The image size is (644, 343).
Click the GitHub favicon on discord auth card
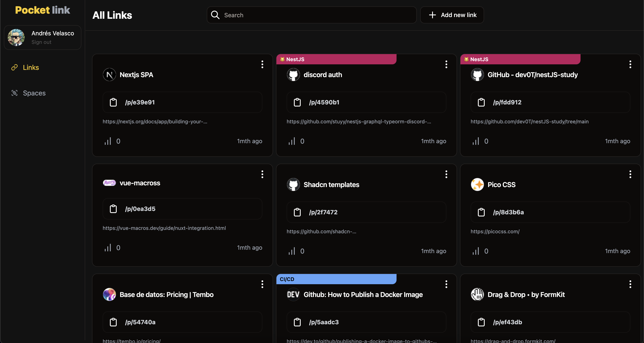point(293,75)
